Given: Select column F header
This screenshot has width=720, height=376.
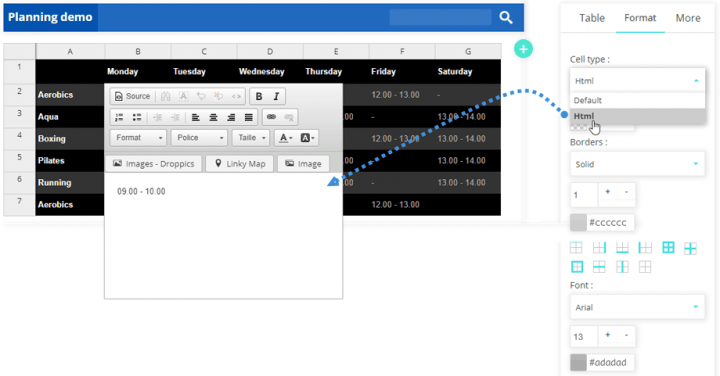Looking at the screenshot, I should pos(402,51).
